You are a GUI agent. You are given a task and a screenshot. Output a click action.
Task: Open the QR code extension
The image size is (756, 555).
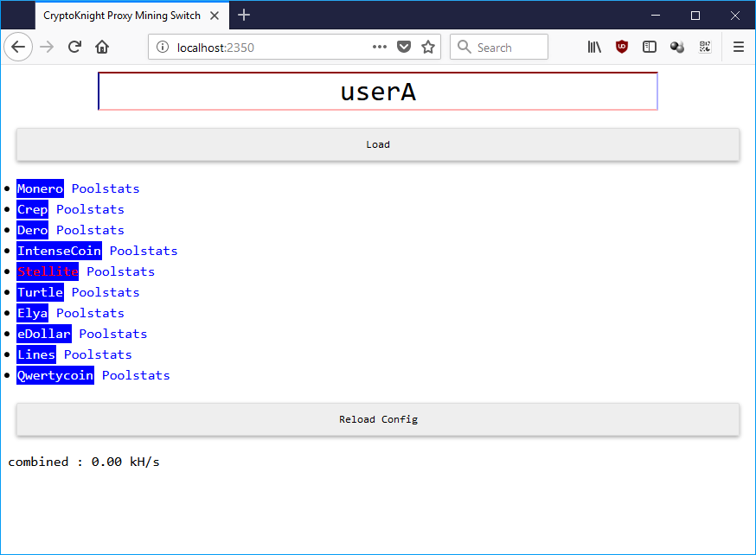[705, 47]
